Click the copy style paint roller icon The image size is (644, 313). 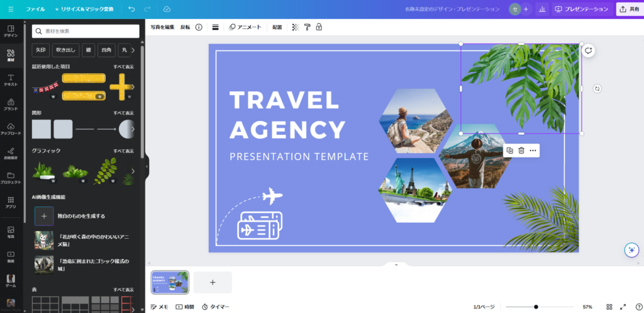pyautogui.click(x=307, y=27)
